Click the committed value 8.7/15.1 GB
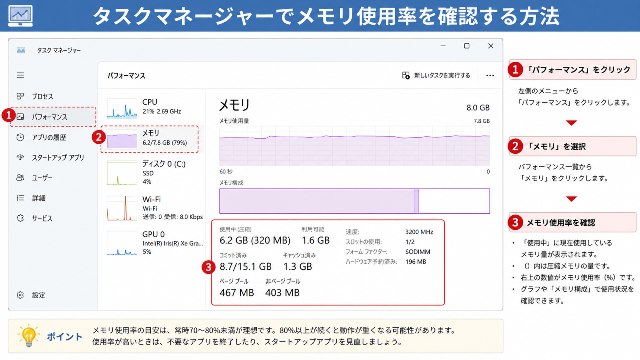640x360 pixels. pos(245,267)
